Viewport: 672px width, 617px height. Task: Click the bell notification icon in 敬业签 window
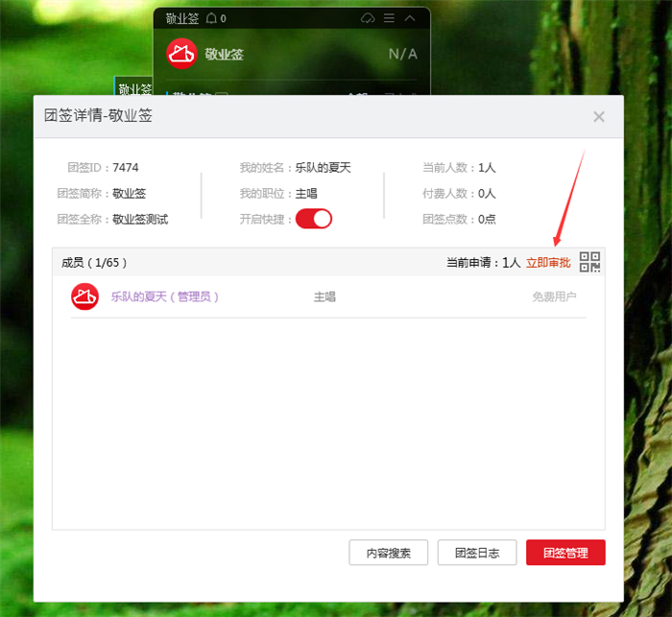pyautogui.click(x=211, y=18)
